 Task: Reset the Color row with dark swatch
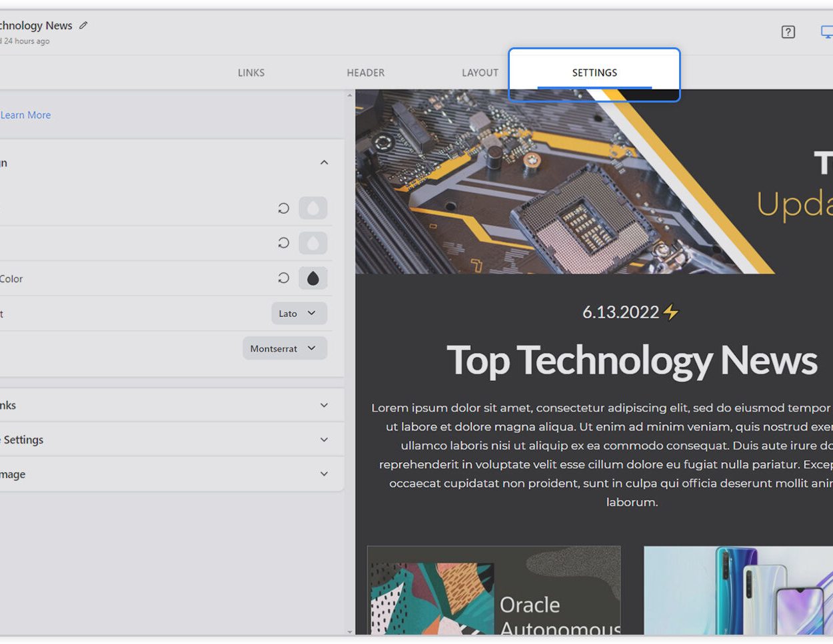click(283, 278)
